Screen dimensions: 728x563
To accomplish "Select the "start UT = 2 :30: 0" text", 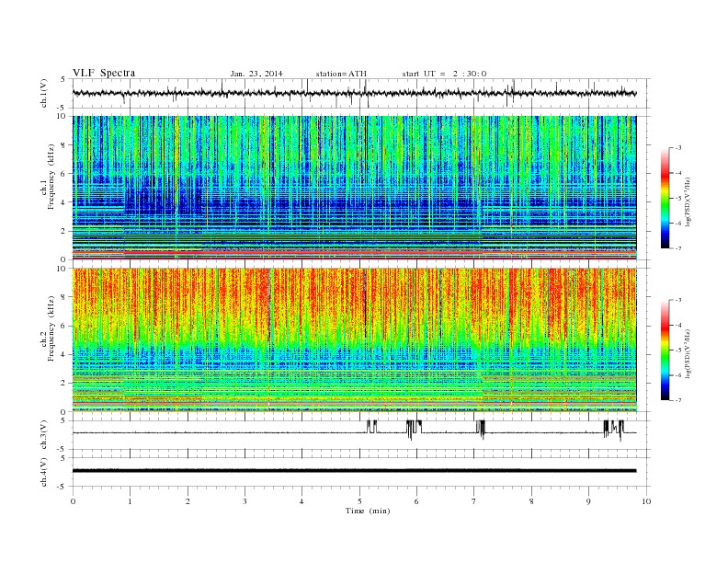I will [444, 74].
